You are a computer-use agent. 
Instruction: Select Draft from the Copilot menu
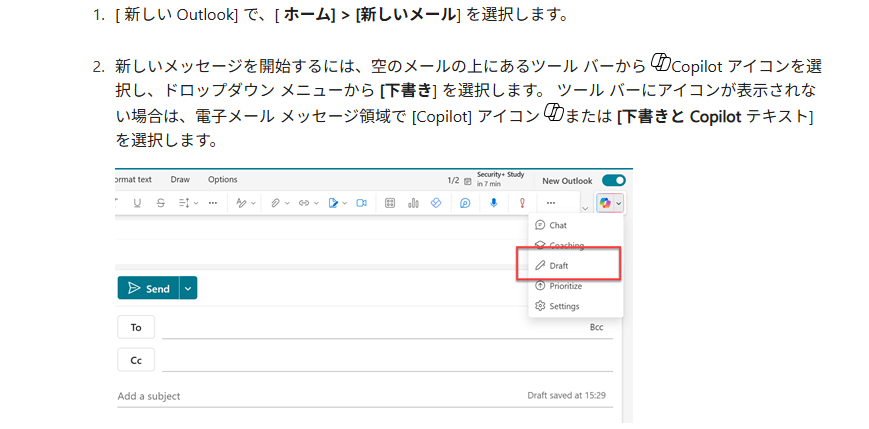pyautogui.click(x=576, y=265)
